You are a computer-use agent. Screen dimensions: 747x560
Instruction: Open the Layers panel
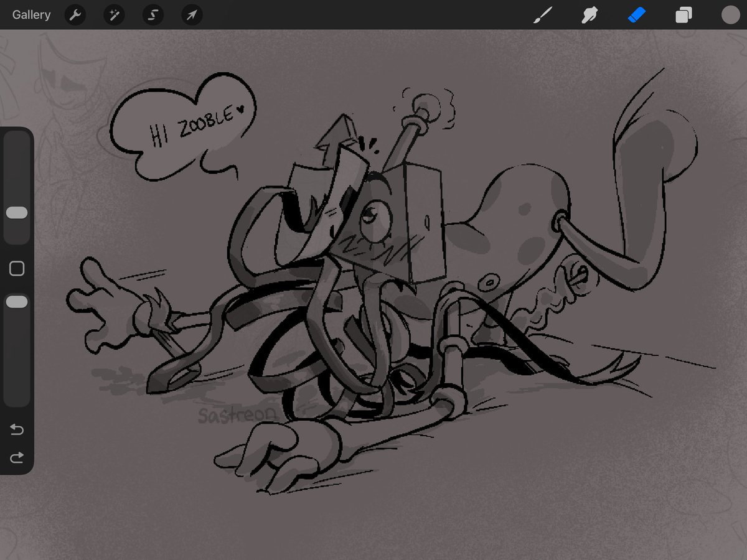tap(684, 15)
